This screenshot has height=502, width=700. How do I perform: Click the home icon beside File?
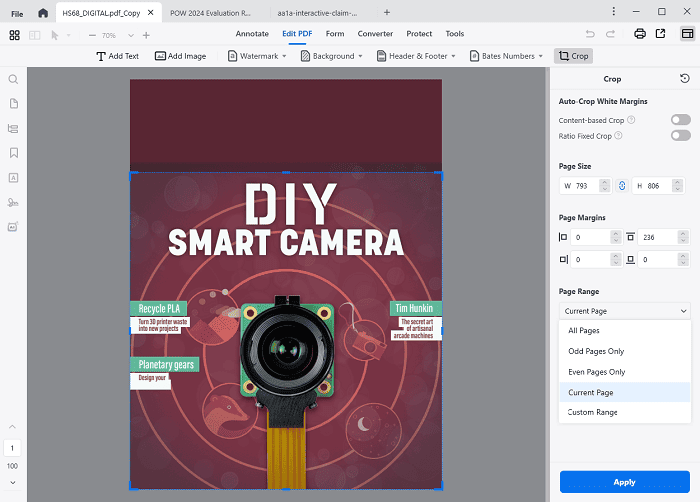(x=42, y=12)
